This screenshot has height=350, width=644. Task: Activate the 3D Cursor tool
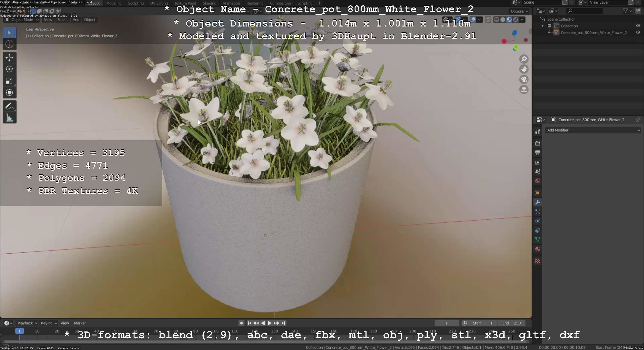(10, 44)
